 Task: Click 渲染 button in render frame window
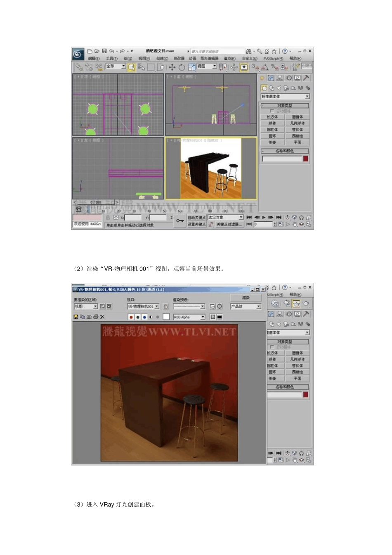246,298
